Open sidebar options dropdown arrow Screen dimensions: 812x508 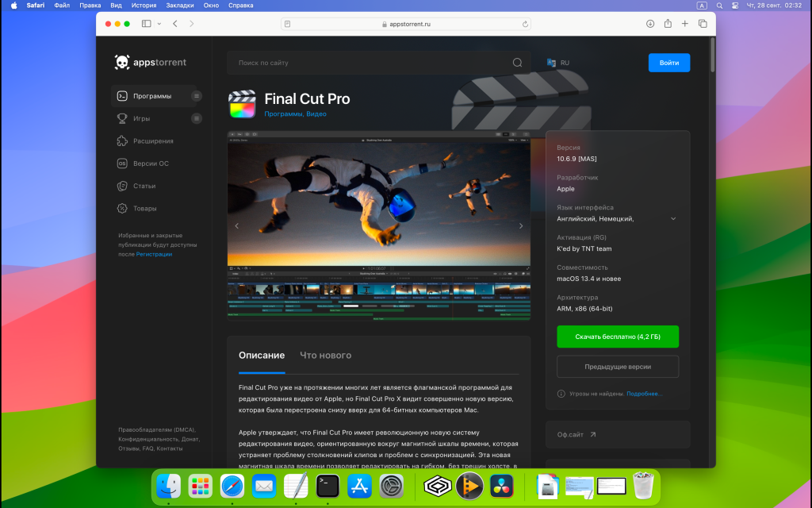click(159, 24)
